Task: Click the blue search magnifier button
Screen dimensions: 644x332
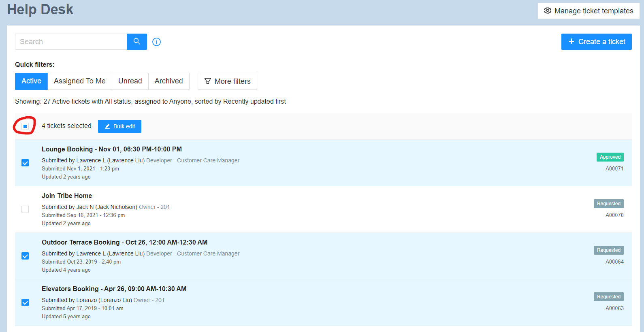Action: pyautogui.click(x=137, y=42)
